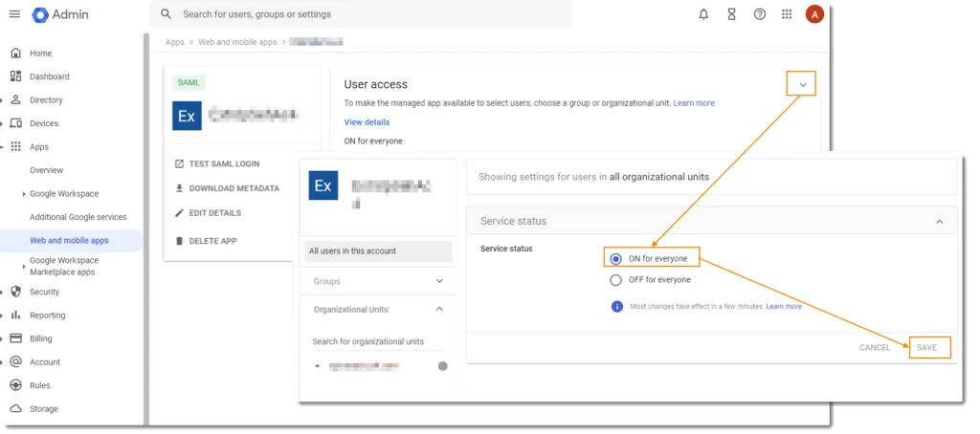Click the Dashboard icon in sidebar

[x=16, y=76]
